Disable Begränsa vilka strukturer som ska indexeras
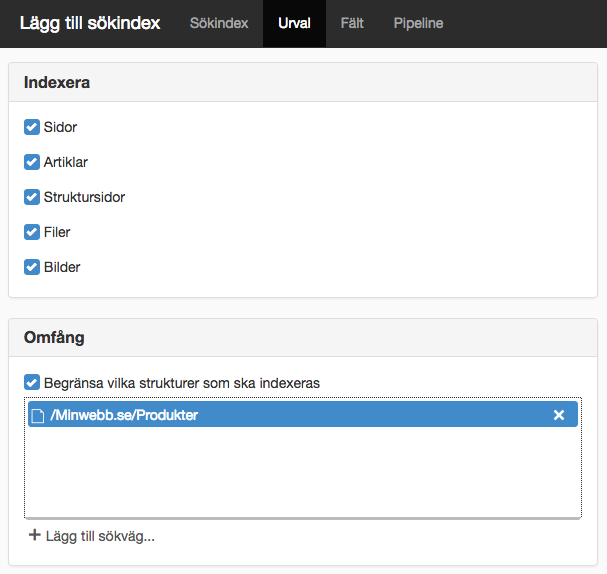 32,382
